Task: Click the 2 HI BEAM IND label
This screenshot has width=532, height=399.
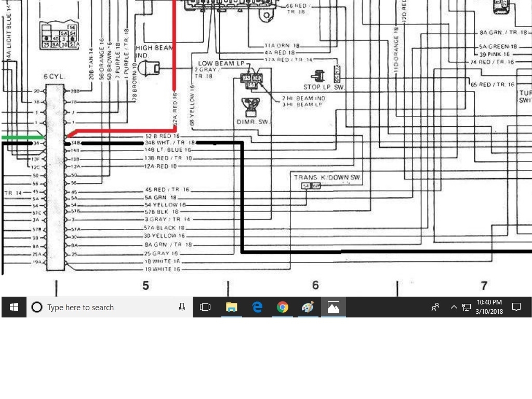Action: point(303,98)
